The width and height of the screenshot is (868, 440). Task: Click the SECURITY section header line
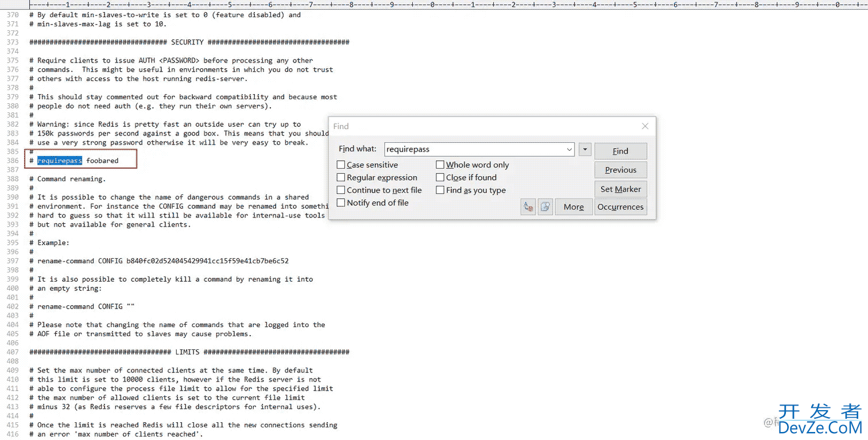pos(189,42)
